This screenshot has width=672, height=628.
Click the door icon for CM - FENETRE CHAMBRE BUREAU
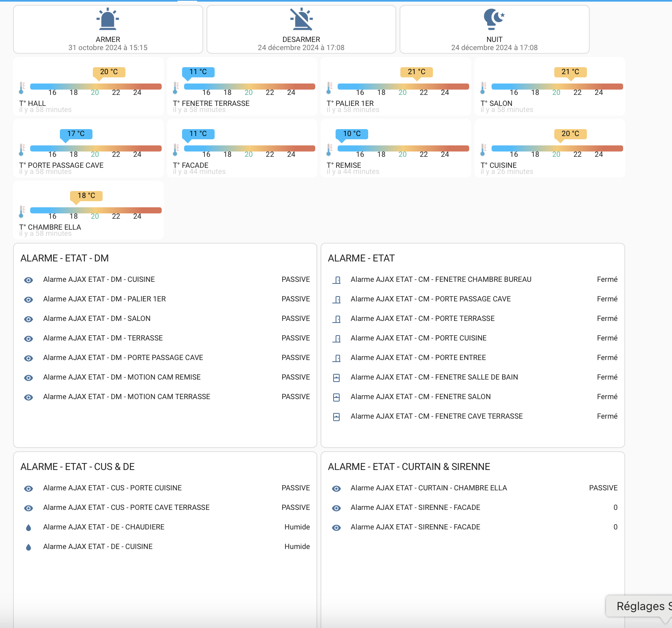(336, 280)
